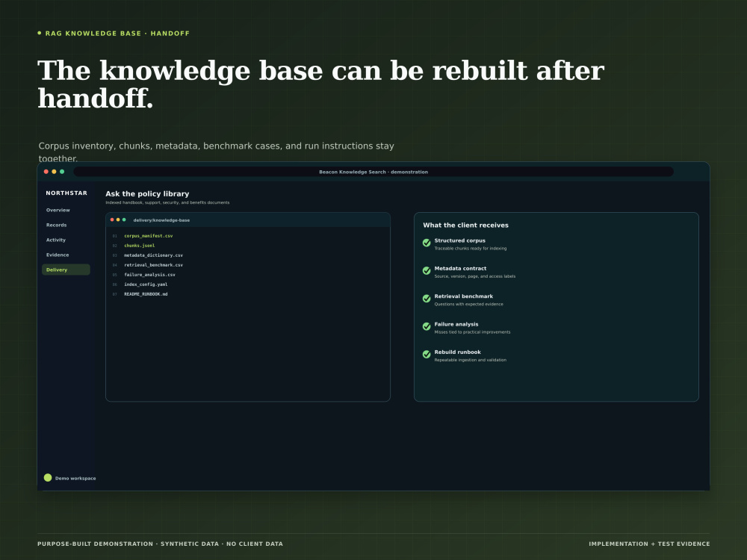Select README_RUNBOOK.md in the file list
Screen dimensions: 747x560
coord(146,294)
